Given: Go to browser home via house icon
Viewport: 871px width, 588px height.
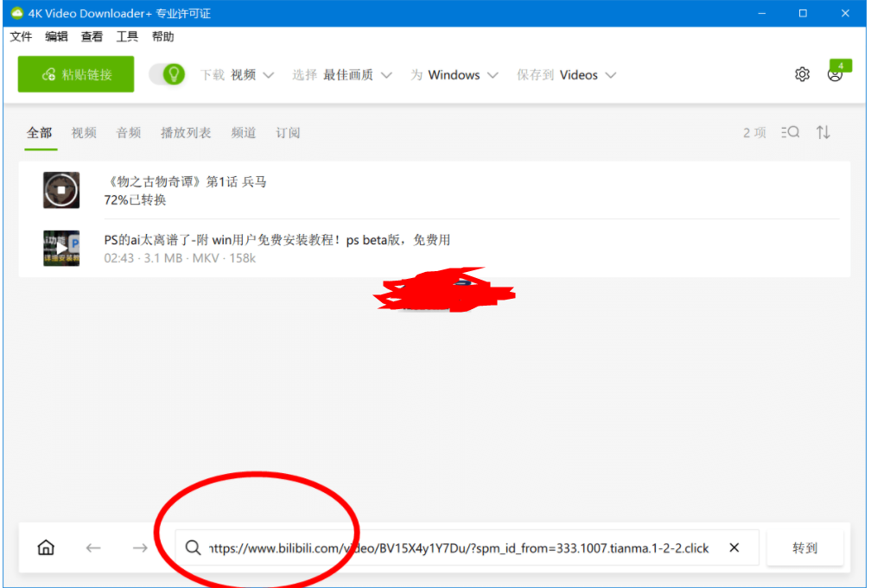Looking at the screenshot, I should point(46,548).
